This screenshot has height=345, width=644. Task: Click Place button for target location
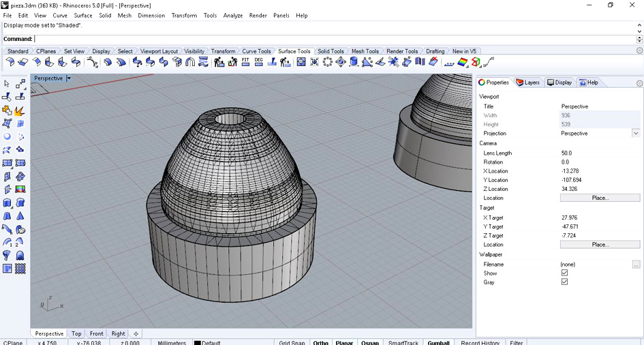click(600, 244)
